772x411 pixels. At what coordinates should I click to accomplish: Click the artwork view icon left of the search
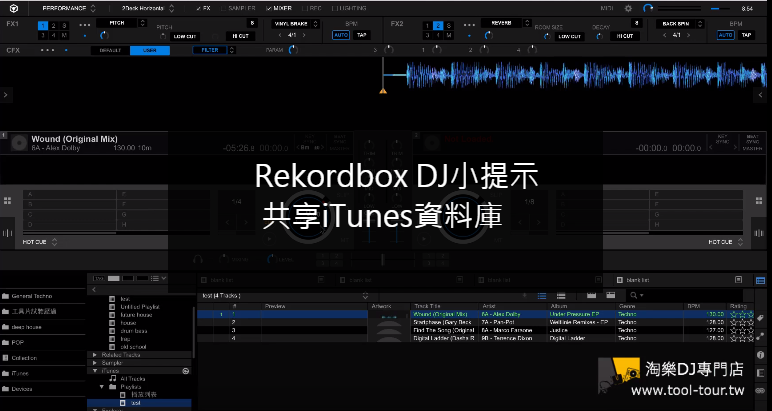[611, 295]
